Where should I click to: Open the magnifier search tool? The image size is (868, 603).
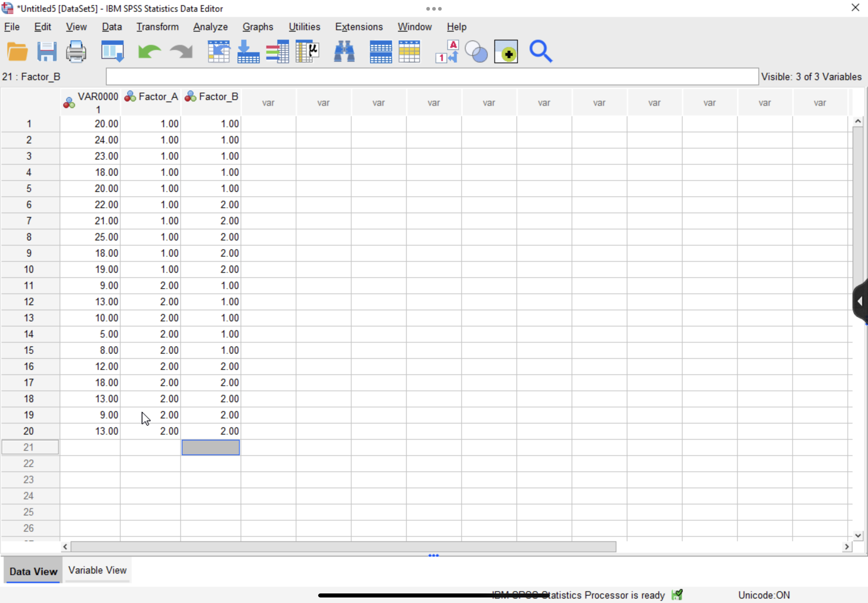(541, 51)
